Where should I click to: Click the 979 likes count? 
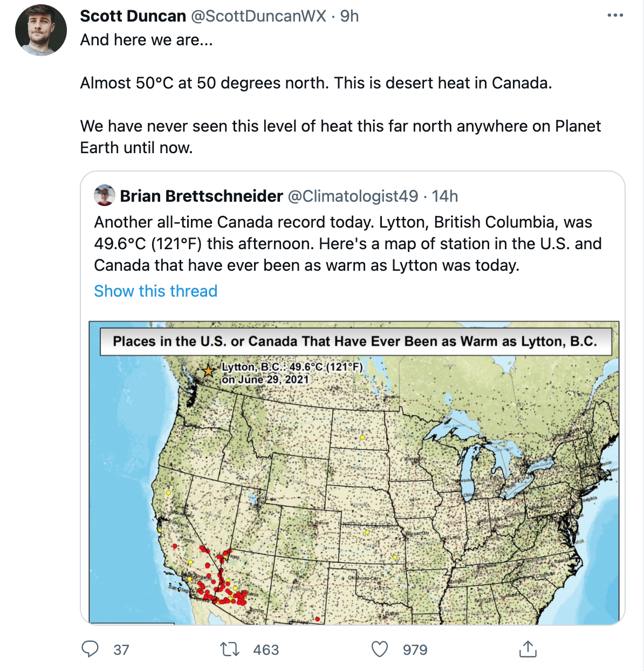pyautogui.click(x=415, y=650)
